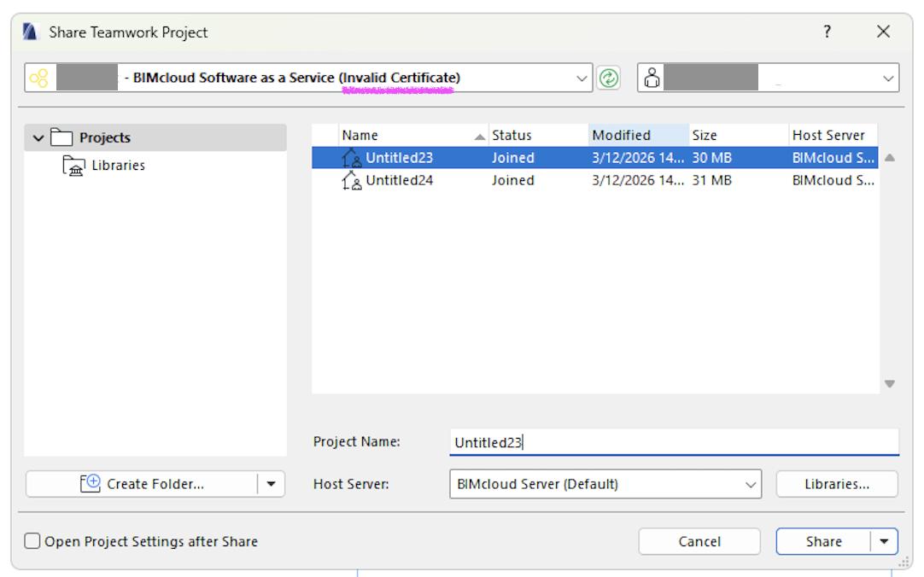The width and height of the screenshot is (924, 577).
Task: Click the modified date of Untitled23
Action: point(638,158)
